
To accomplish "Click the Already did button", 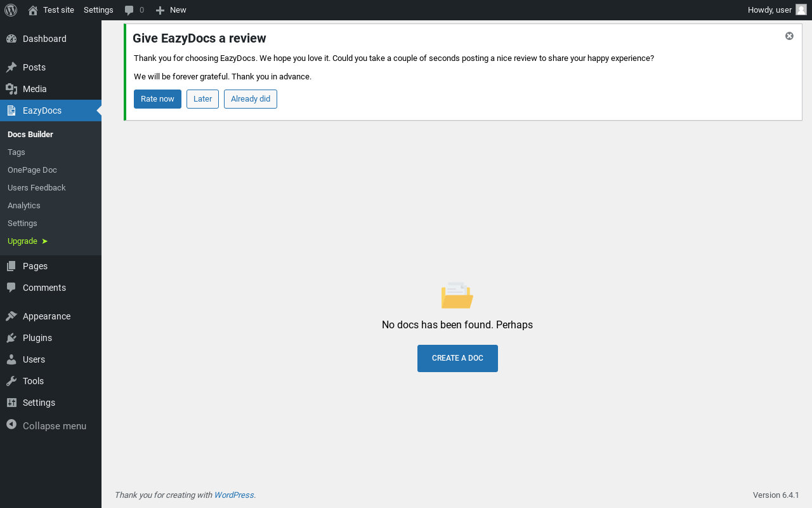I will click(251, 99).
